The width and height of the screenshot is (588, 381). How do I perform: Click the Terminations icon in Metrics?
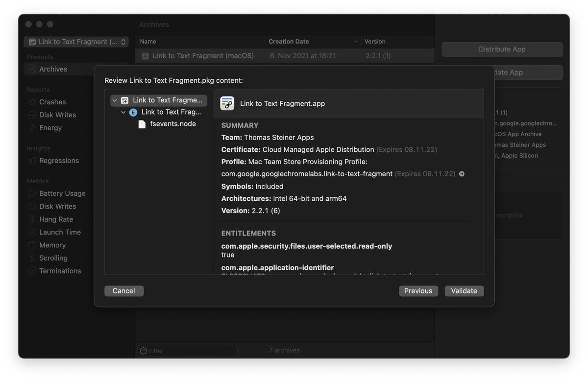tap(32, 271)
